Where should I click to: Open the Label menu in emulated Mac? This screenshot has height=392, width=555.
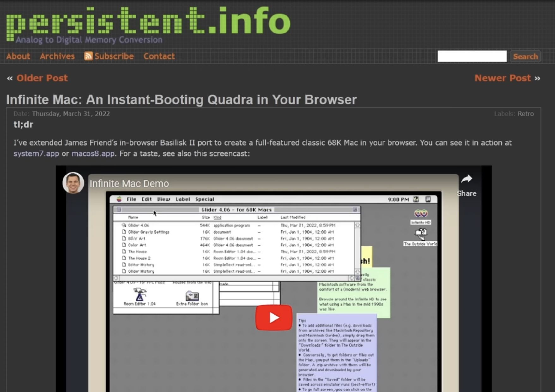coord(183,199)
